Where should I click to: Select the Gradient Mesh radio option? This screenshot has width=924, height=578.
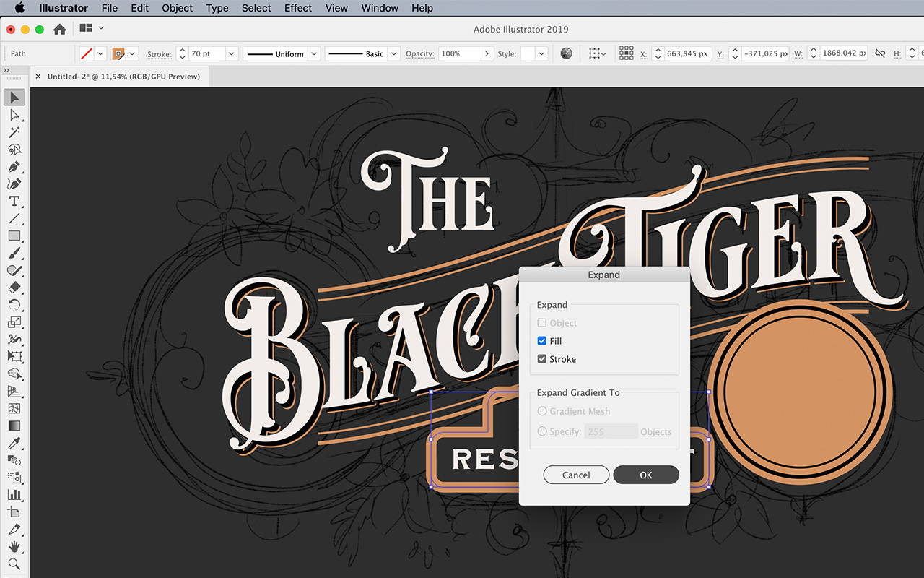click(542, 411)
